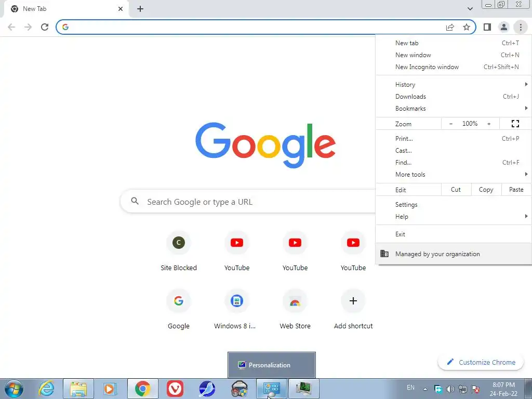Image resolution: width=532 pixels, height=399 pixels.
Task: Click Managed by your organization
Action: tap(453, 254)
